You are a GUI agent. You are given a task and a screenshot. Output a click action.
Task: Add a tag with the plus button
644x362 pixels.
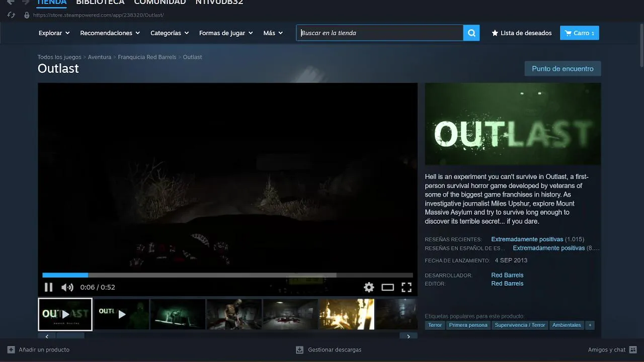coord(590,325)
